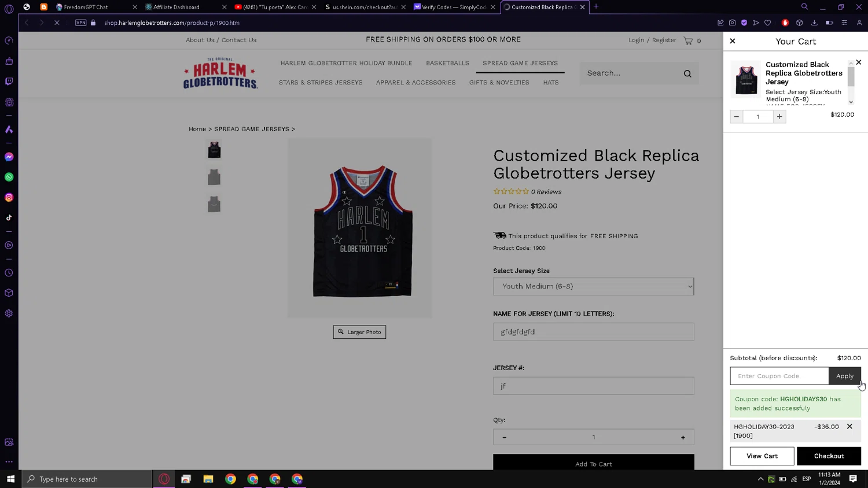Click the Qty minus button on the product page
Viewport: 868px width, 488px height.
[505, 437]
